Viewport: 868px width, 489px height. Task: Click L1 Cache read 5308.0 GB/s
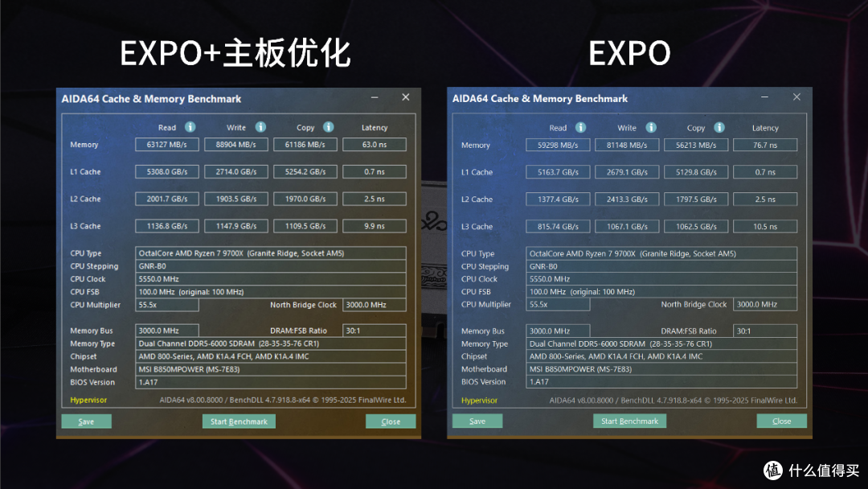point(166,171)
